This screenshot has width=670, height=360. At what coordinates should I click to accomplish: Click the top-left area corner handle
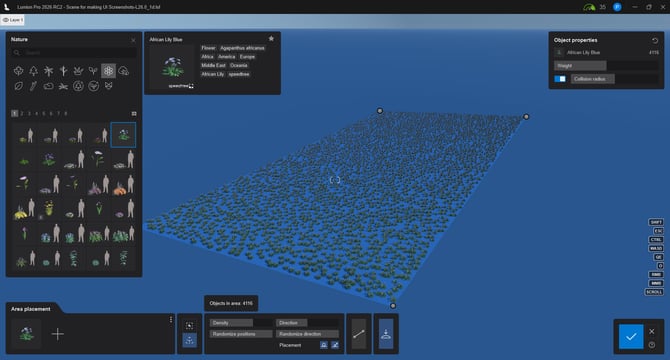[380, 111]
